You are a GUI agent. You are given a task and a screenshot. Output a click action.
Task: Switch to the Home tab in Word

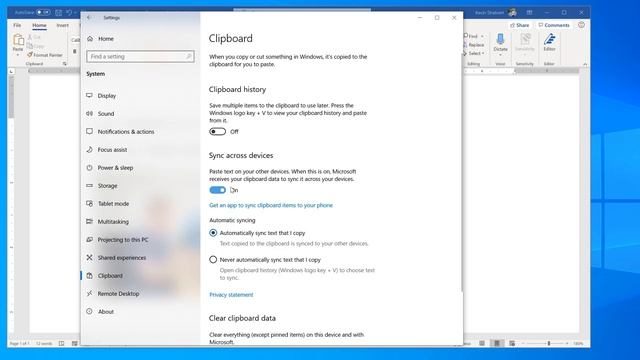[39, 25]
